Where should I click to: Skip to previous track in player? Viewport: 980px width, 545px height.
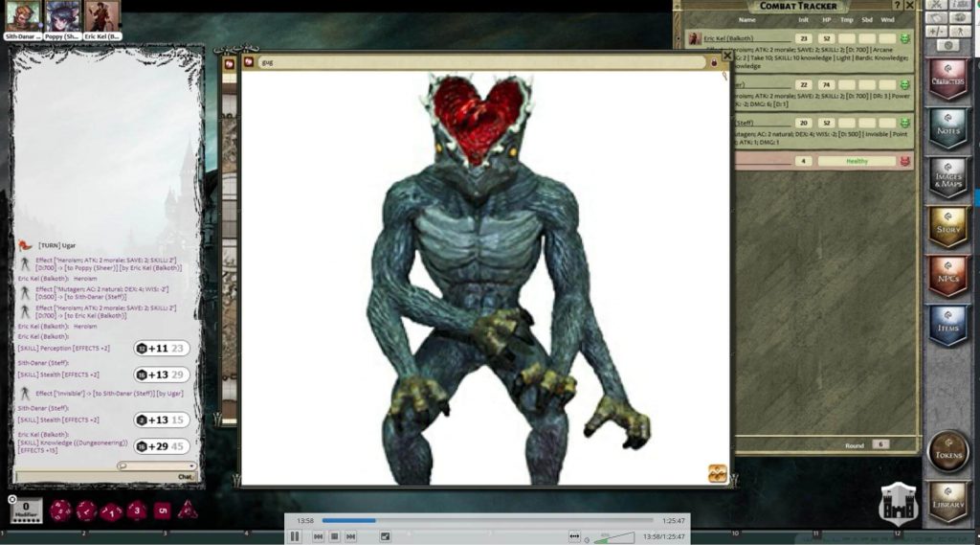(318, 536)
